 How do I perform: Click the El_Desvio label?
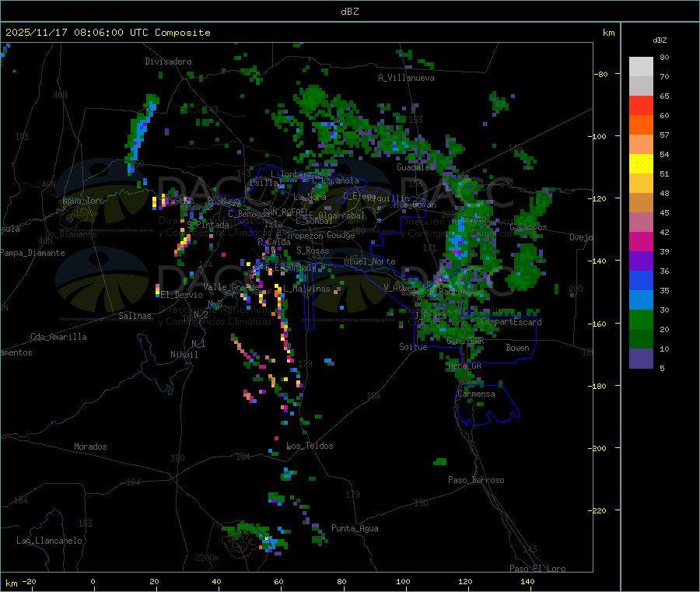click(182, 295)
